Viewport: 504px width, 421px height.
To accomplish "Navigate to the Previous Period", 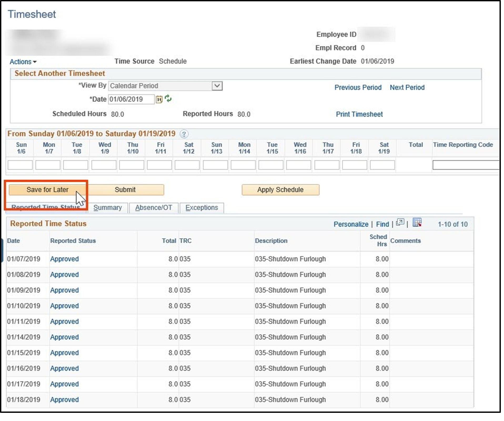I will (x=358, y=87).
